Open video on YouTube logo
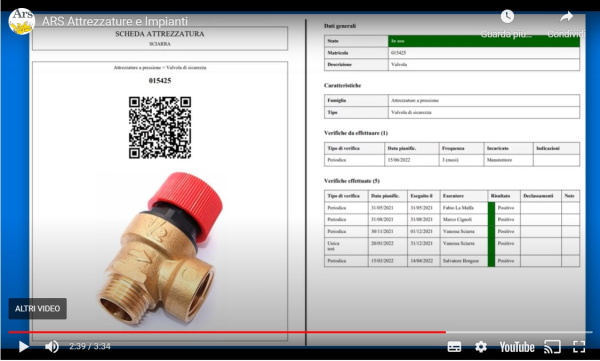This screenshot has width=600, height=361. click(x=517, y=347)
